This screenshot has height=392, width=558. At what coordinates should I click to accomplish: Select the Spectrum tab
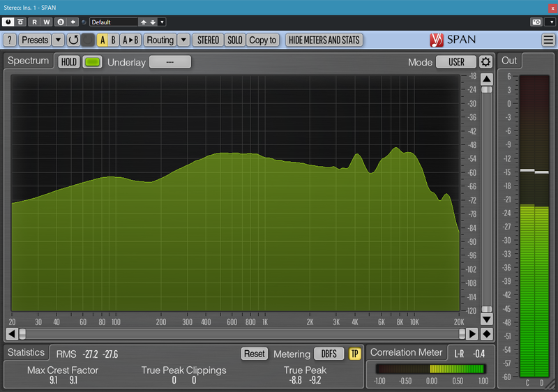pyautogui.click(x=29, y=61)
